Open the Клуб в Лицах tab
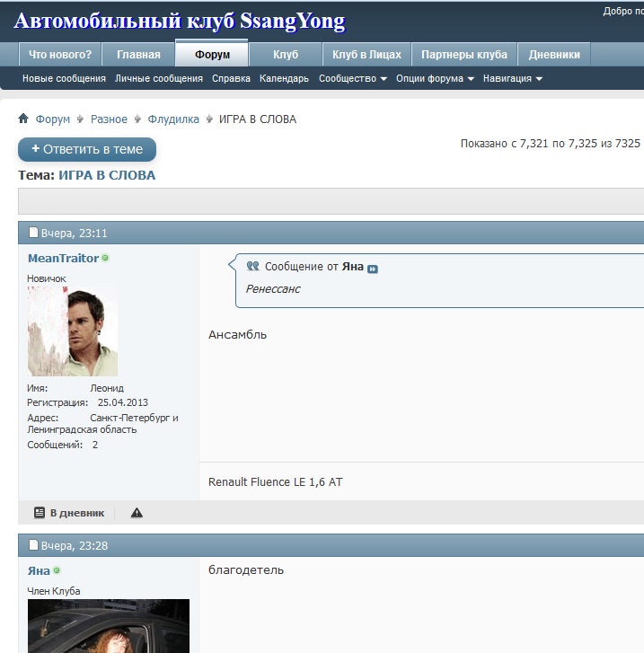The width and height of the screenshot is (644, 653). pyautogui.click(x=366, y=55)
